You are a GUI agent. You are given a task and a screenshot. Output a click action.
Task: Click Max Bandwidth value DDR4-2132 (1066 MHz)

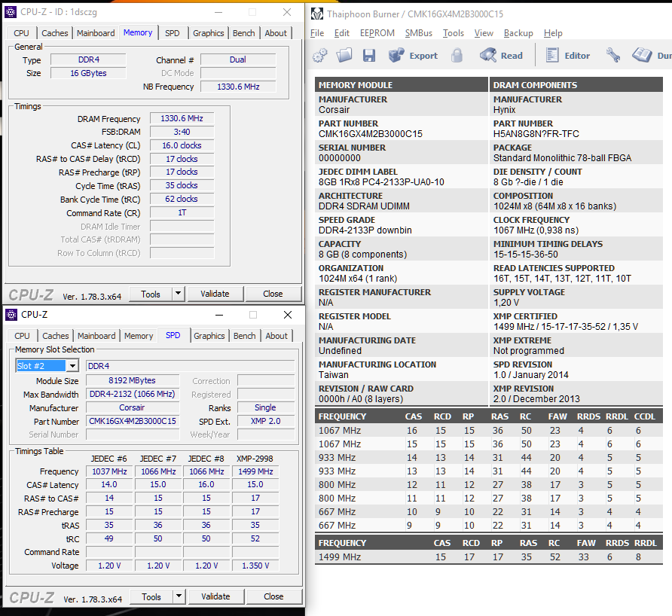133,394
